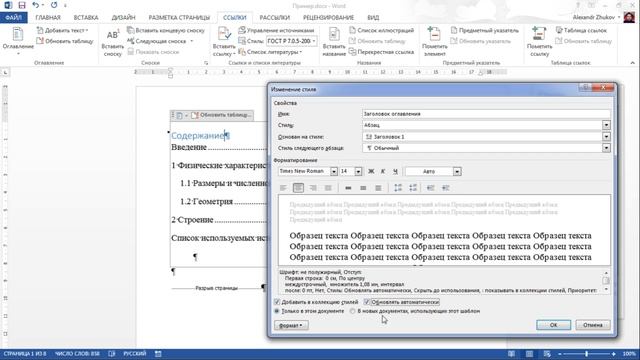Open the Авто font color dropdown
The width and height of the screenshot is (640, 360).
pyautogui.click(x=457, y=171)
